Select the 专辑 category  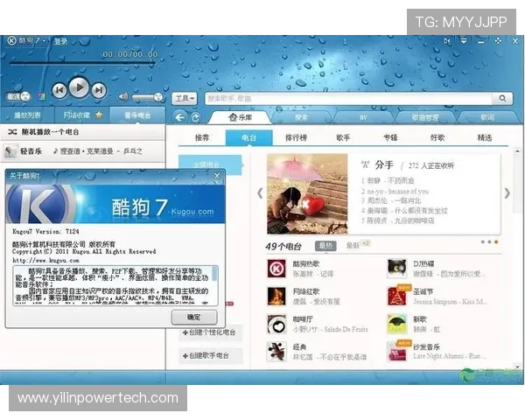tap(390, 137)
